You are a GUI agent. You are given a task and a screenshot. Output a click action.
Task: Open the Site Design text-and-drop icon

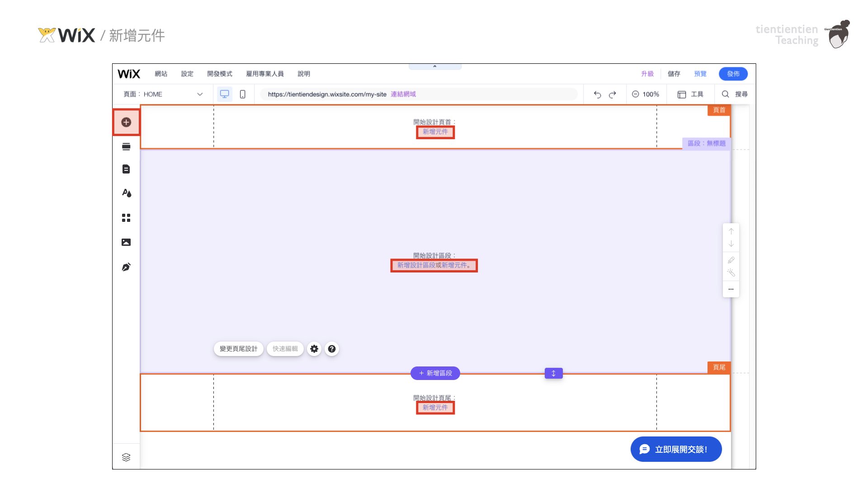(127, 193)
